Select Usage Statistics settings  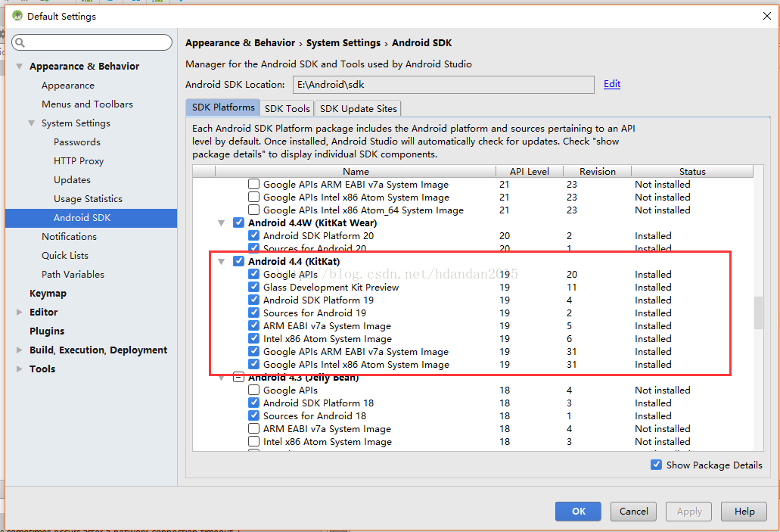[88, 198]
